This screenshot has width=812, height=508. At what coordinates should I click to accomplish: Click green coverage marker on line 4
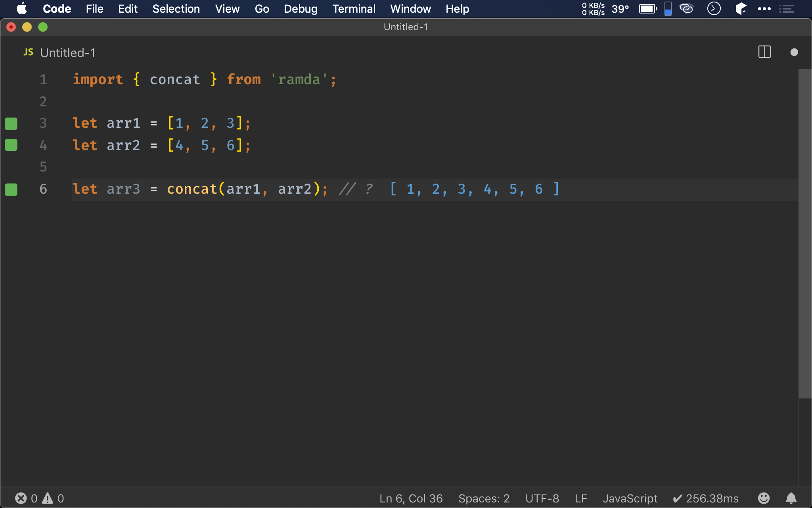(11, 145)
